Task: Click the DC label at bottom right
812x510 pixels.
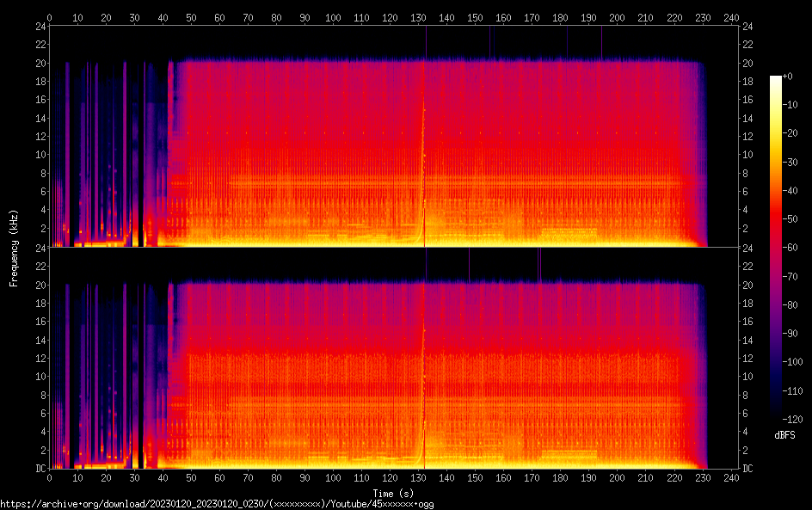Action: tap(747, 469)
